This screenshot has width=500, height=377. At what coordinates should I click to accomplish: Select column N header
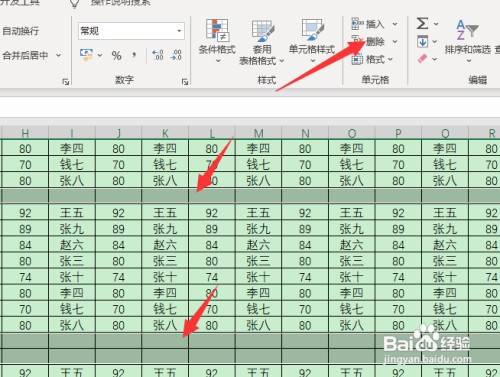305,133
